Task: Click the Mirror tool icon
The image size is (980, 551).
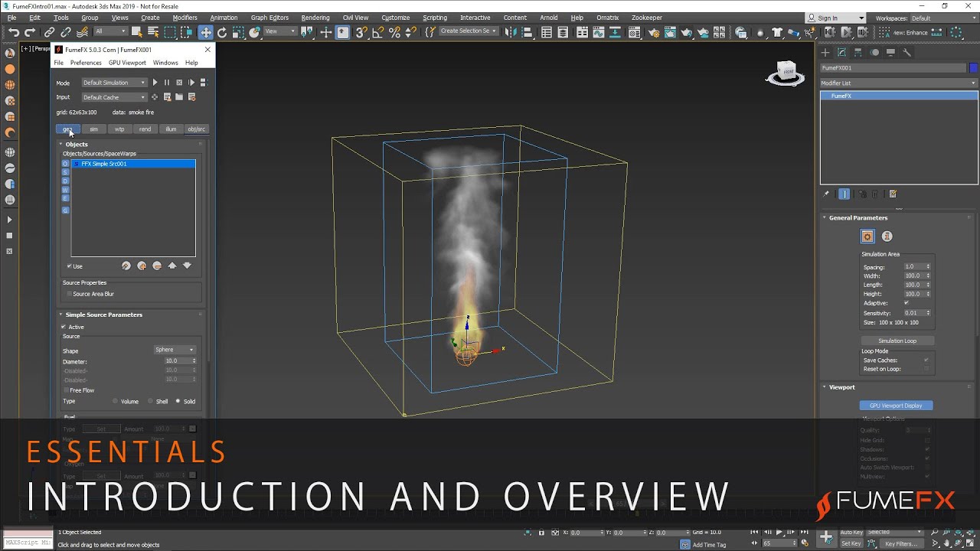Action: 510,32
